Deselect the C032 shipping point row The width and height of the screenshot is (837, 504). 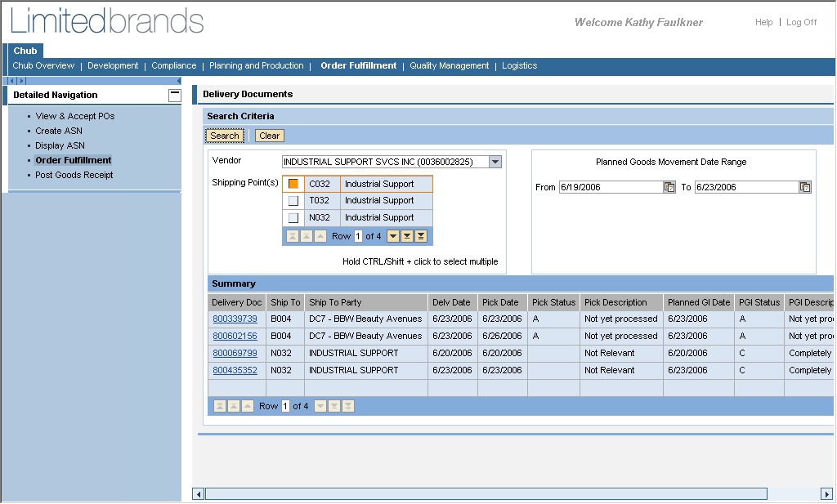[x=293, y=184]
